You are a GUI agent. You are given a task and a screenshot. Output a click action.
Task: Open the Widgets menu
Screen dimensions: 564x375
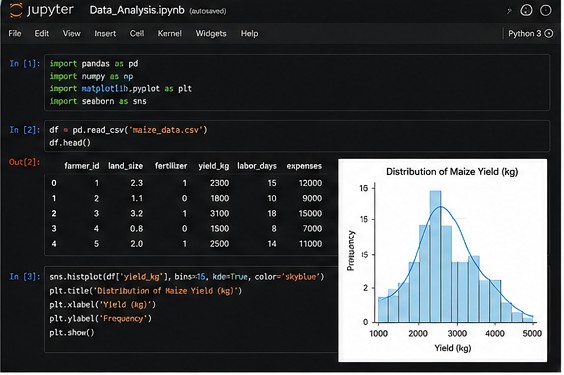211,33
